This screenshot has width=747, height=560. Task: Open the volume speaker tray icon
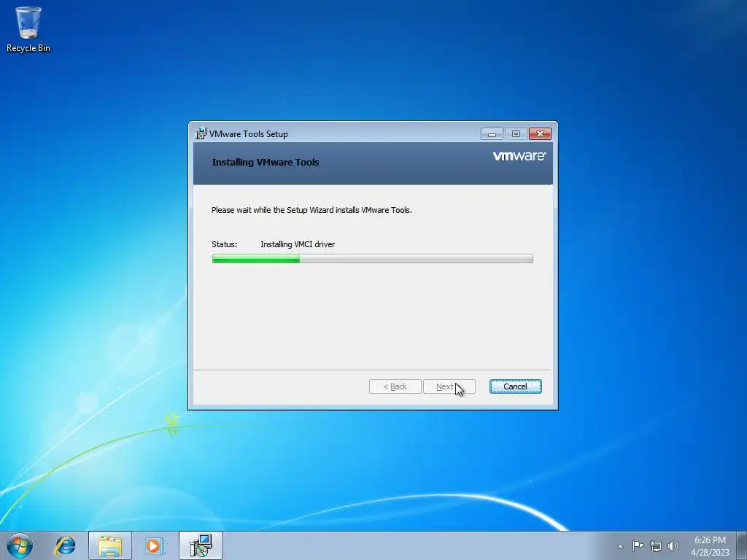pyautogui.click(x=673, y=546)
